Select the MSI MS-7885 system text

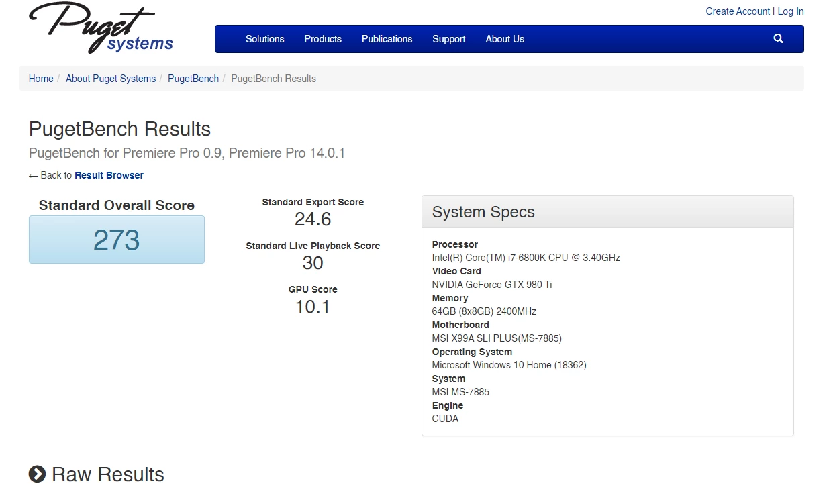460,392
